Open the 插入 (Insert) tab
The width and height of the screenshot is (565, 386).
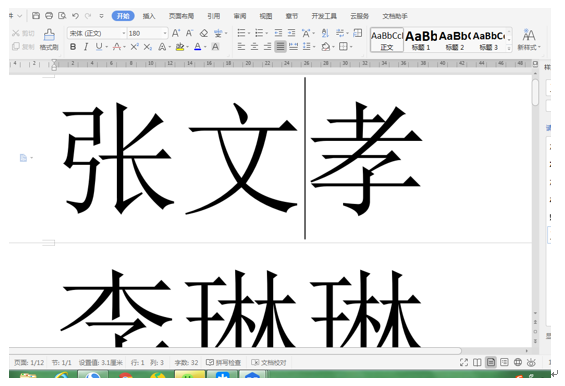pos(149,16)
